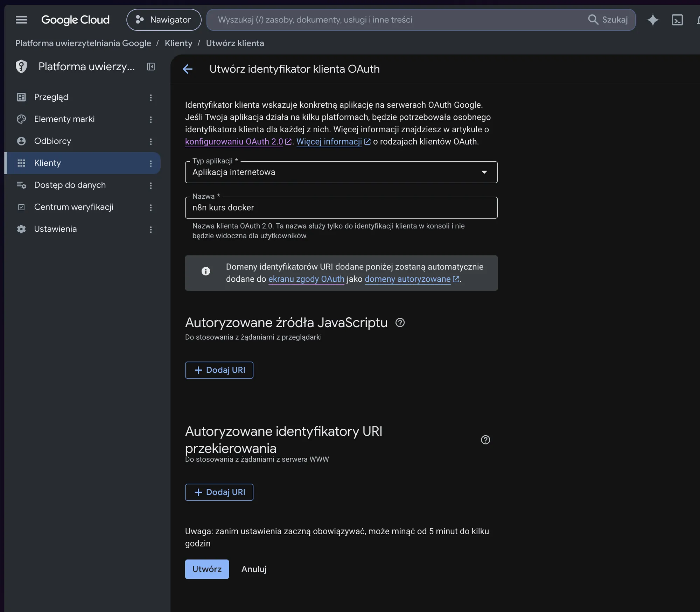
Task: Add URI under Autoryzowane źródła JavaScriptu
Action: coord(219,370)
